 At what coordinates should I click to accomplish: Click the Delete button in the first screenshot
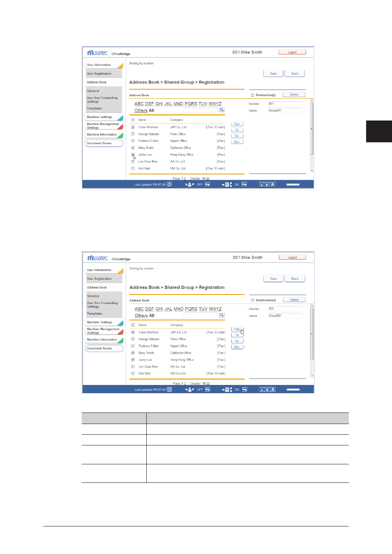pos(294,95)
